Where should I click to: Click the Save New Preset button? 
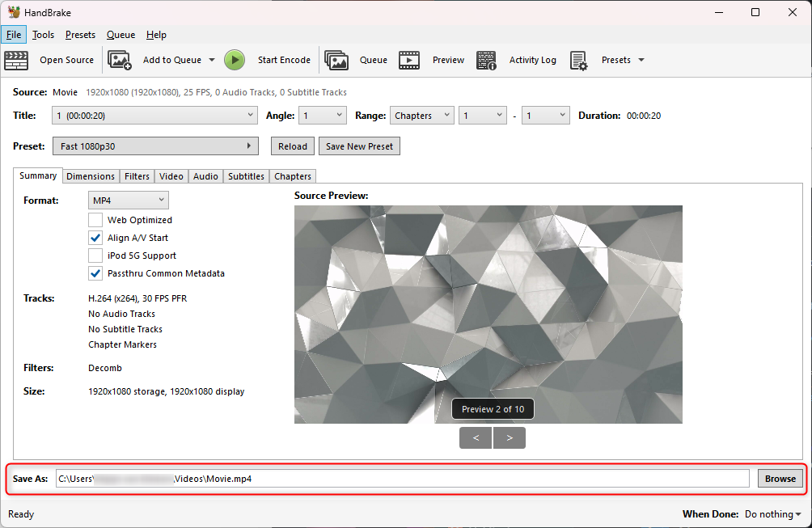[359, 146]
